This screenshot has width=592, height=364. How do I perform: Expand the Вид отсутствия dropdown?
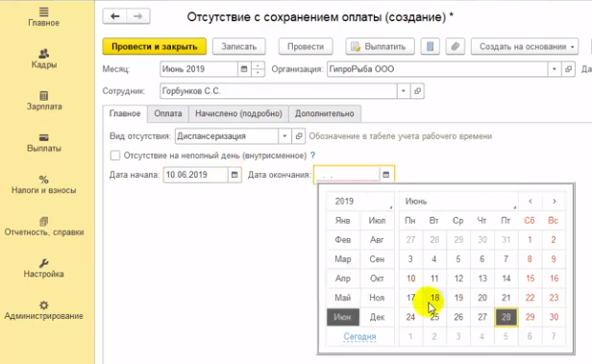coord(284,136)
